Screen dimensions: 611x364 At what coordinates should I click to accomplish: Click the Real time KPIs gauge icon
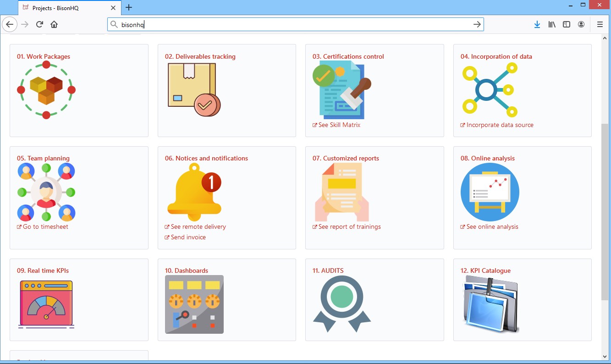(x=46, y=304)
